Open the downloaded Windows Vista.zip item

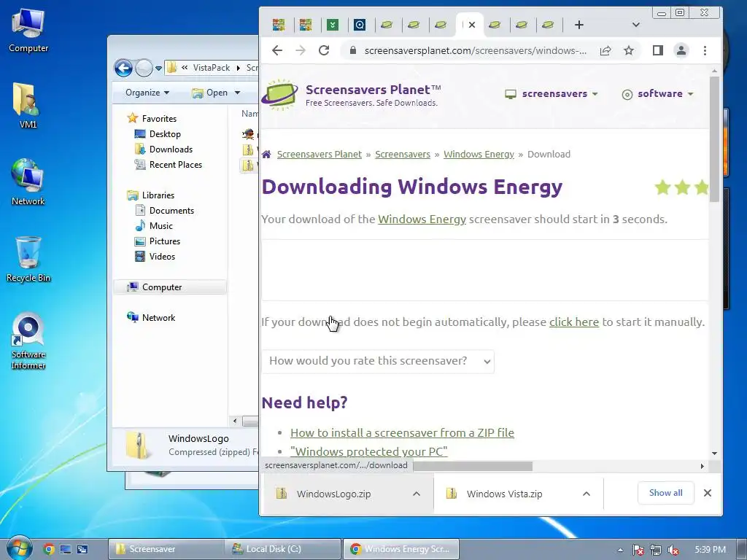(504, 494)
